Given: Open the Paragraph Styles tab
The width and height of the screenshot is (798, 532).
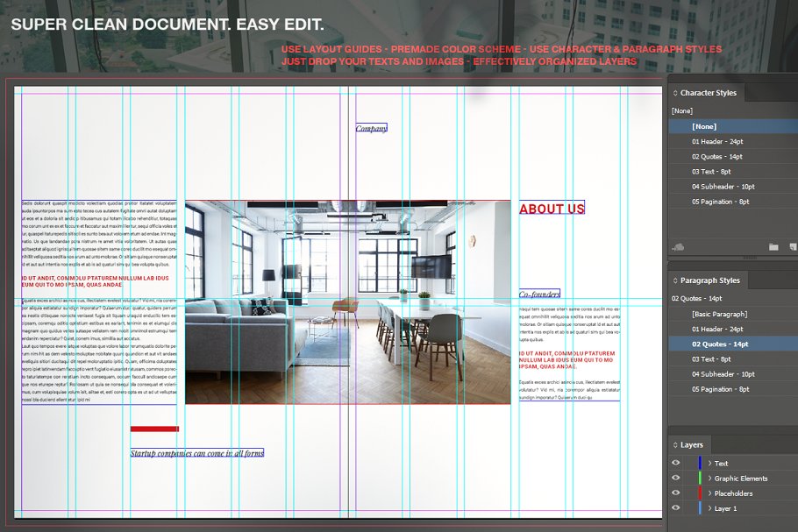Looking at the screenshot, I should (x=709, y=281).
